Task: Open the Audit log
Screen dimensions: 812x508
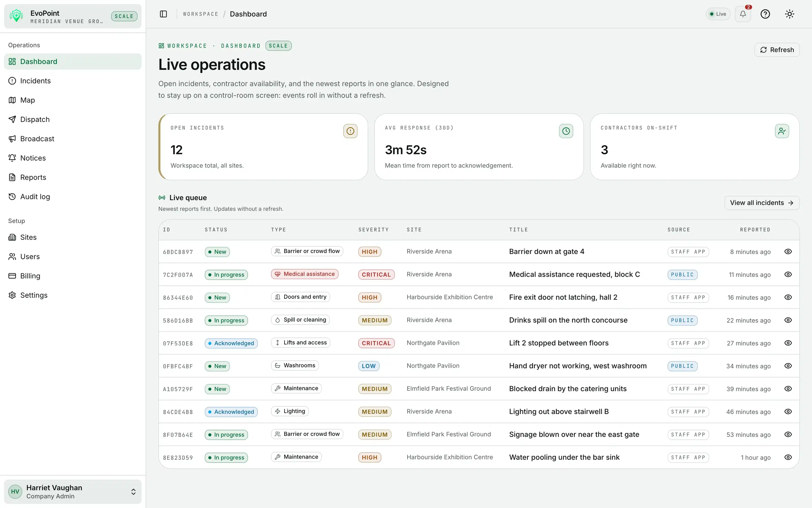Action: coord(73,197)
